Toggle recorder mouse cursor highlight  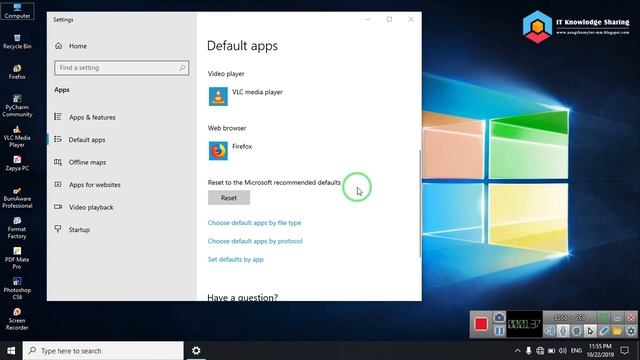point(590,331)
